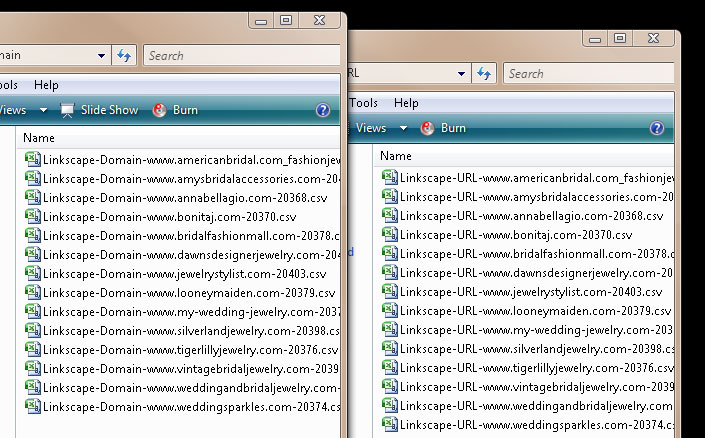Select Linkscape-Domain-www.amysbridalaccessories.com file name
705x438 pixels.
[x=192, y=179]
